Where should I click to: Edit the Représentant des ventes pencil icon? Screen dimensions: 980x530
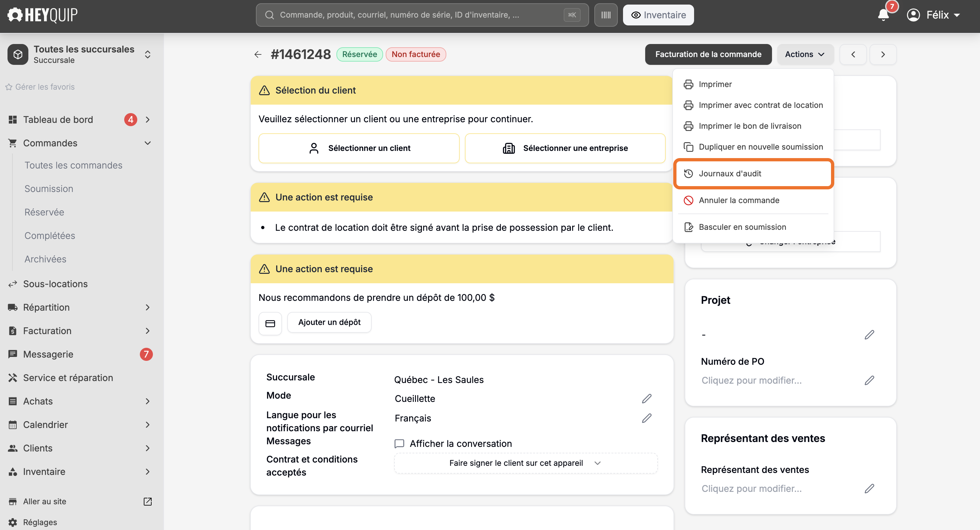click(x=869, y=489)
